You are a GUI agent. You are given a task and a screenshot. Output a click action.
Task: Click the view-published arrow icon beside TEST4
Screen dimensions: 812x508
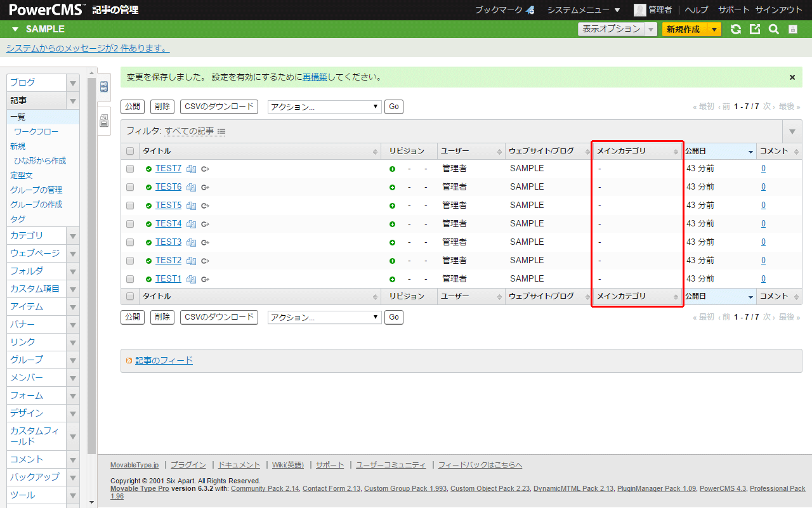point(206,224)
